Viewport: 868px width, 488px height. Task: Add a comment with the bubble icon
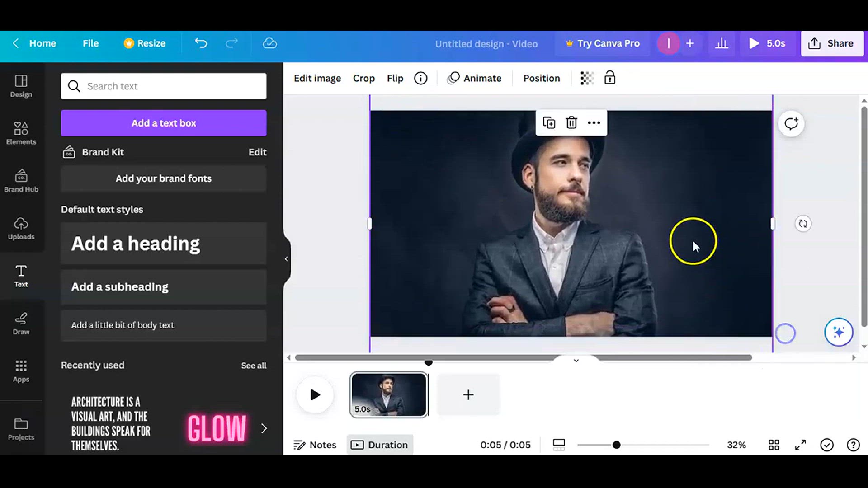(x=791, y=124)
